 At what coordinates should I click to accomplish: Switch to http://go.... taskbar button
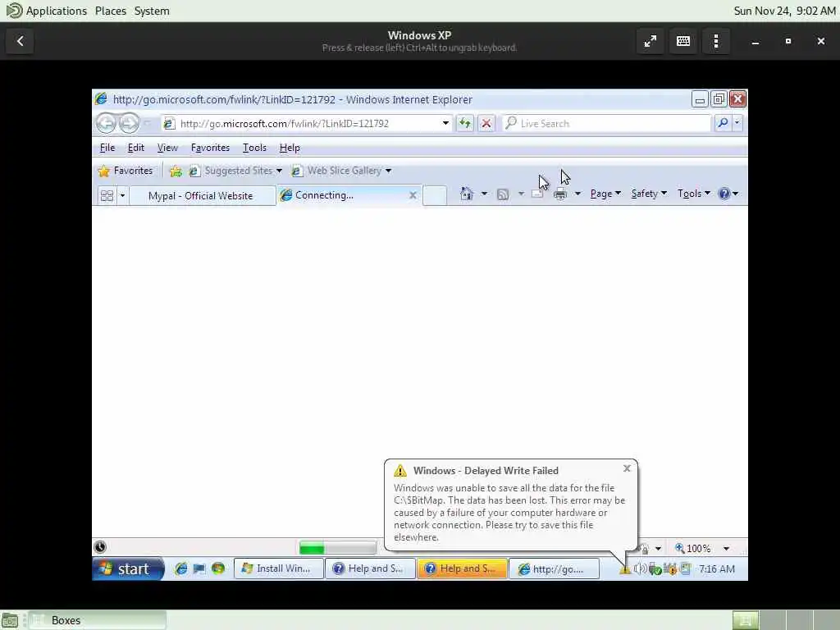(554, 569)
